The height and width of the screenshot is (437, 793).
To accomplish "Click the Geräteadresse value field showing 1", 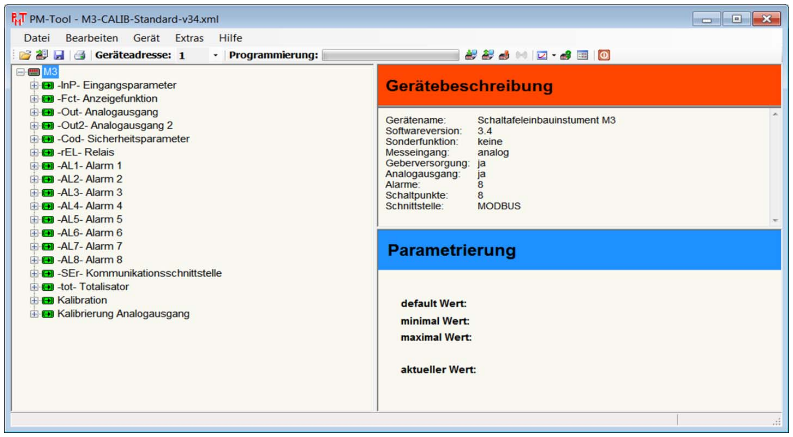I will coord(192,55).
